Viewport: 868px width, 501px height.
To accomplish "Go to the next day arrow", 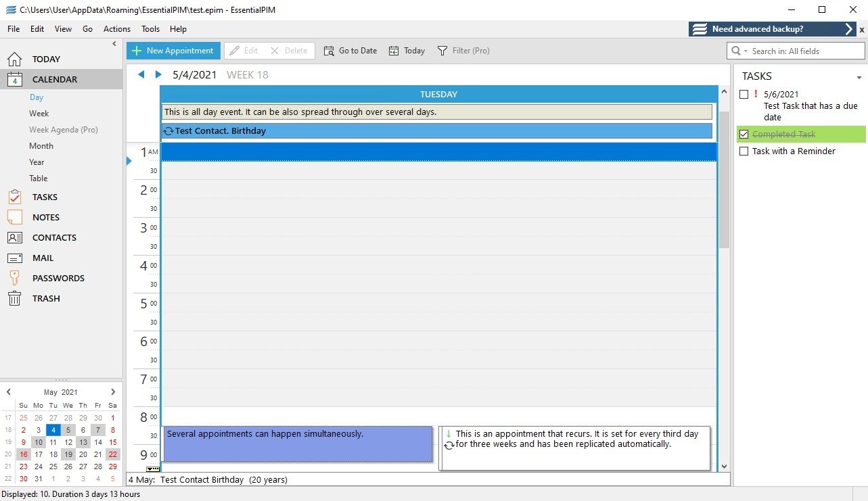I will [158, 74].
